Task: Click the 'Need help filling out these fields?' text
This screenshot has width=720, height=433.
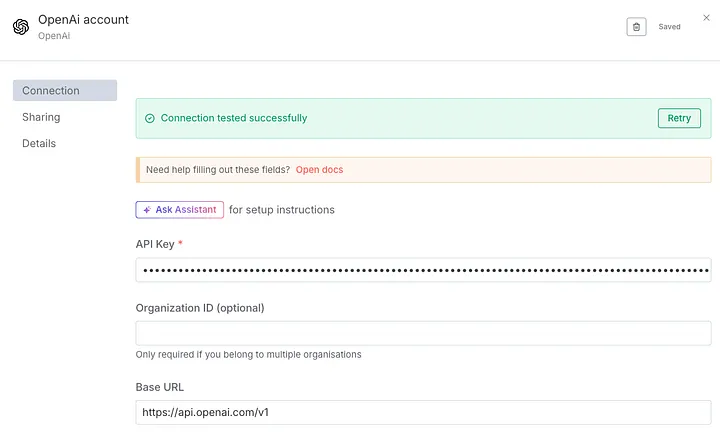Action: click(x=218, y=170)
